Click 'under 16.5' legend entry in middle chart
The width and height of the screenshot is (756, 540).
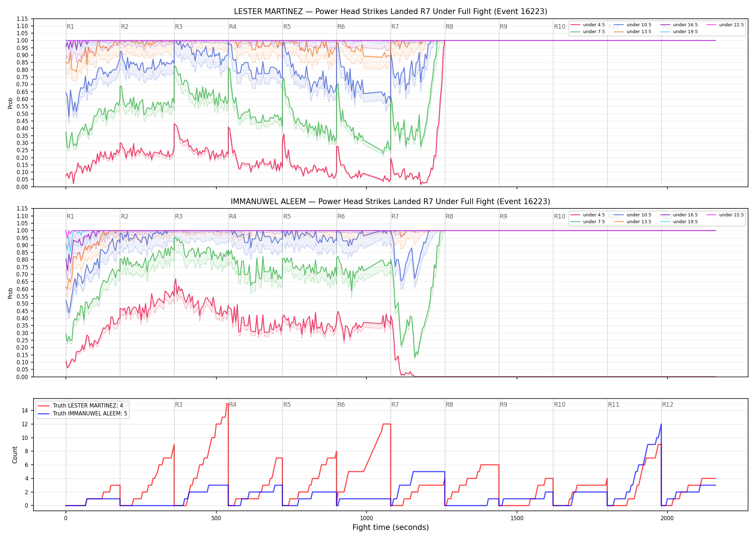coord(679,215)
